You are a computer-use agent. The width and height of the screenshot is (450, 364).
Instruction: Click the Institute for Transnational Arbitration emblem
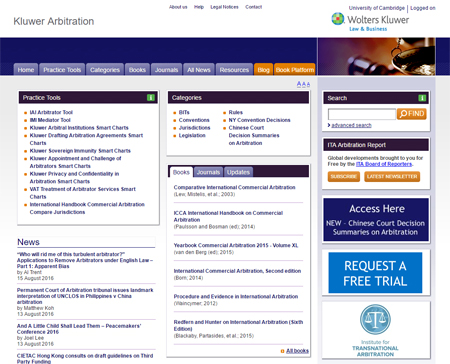point(375,319)
